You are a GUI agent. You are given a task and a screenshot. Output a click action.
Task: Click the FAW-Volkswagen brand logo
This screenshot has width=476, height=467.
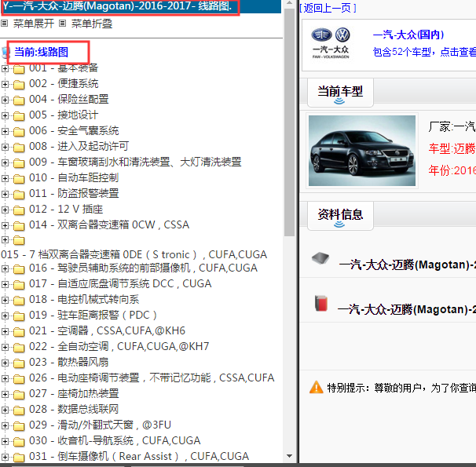click(331, 42)
